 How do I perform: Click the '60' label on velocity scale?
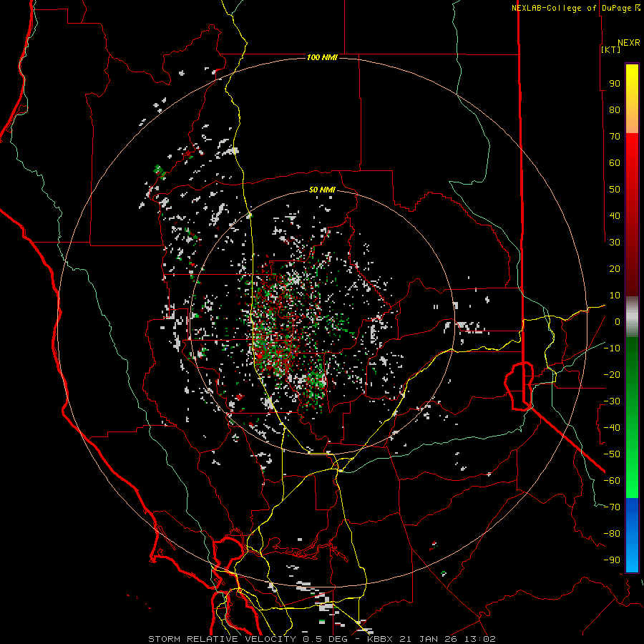pos(615,163)
